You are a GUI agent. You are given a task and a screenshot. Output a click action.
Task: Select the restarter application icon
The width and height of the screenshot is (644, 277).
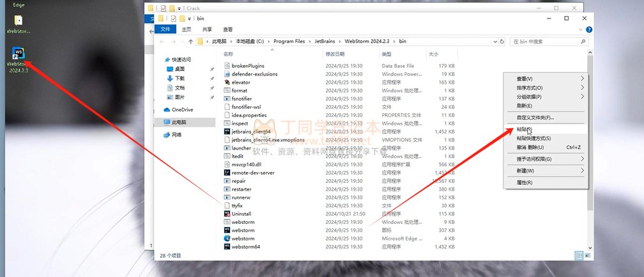click(227, 189)
